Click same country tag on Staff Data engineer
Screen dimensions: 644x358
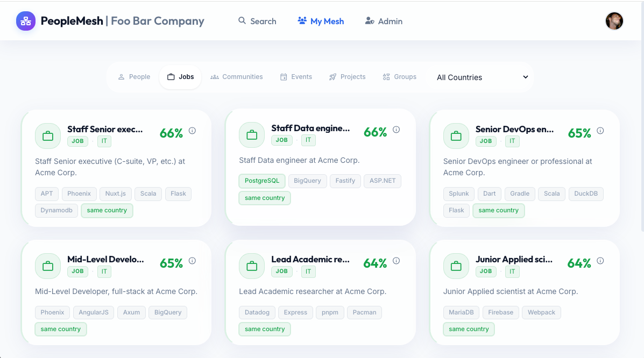265,198
